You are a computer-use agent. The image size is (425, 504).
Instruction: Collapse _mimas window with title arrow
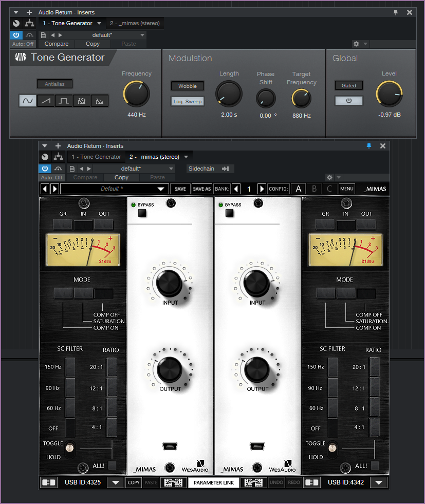(45, 146)
